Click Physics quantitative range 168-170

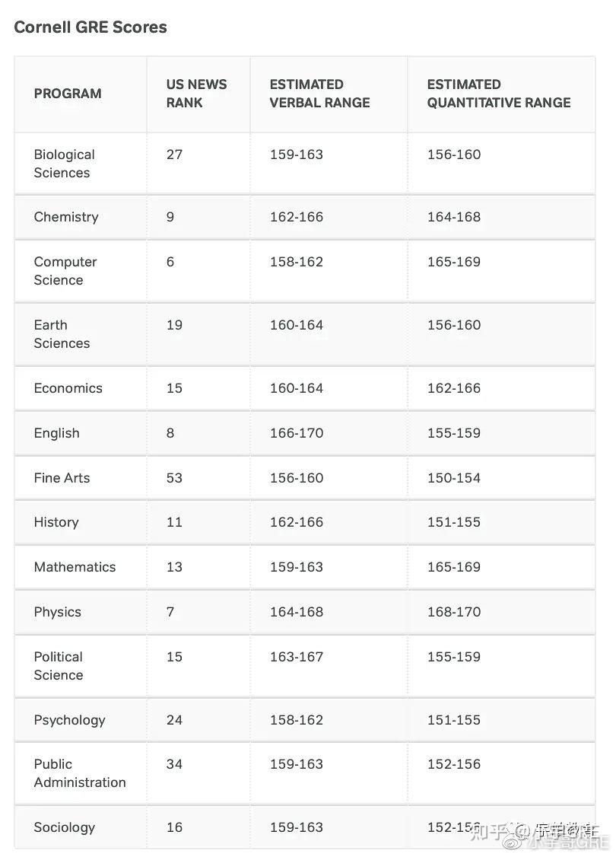point(454,612)
